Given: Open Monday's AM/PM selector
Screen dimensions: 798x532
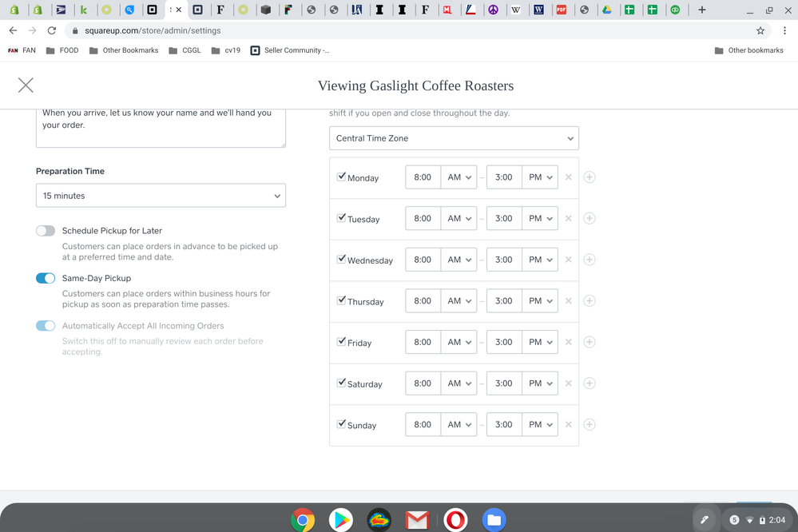Looking at the screenshot, I should [459, 177].
